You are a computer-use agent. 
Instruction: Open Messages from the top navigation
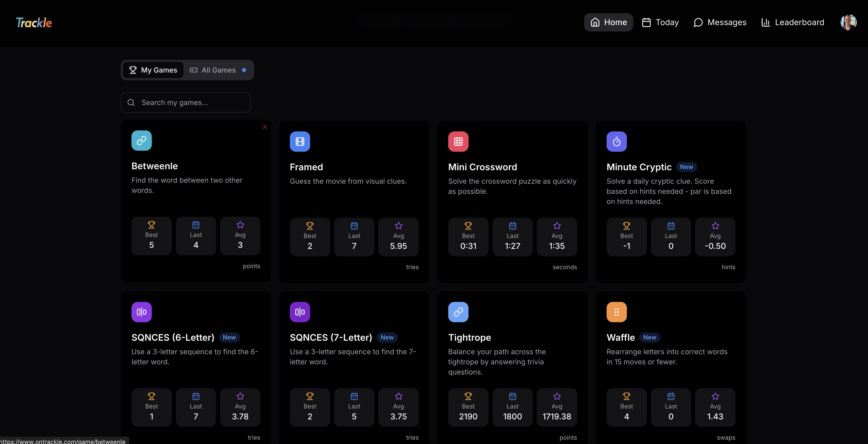[720, 22]
